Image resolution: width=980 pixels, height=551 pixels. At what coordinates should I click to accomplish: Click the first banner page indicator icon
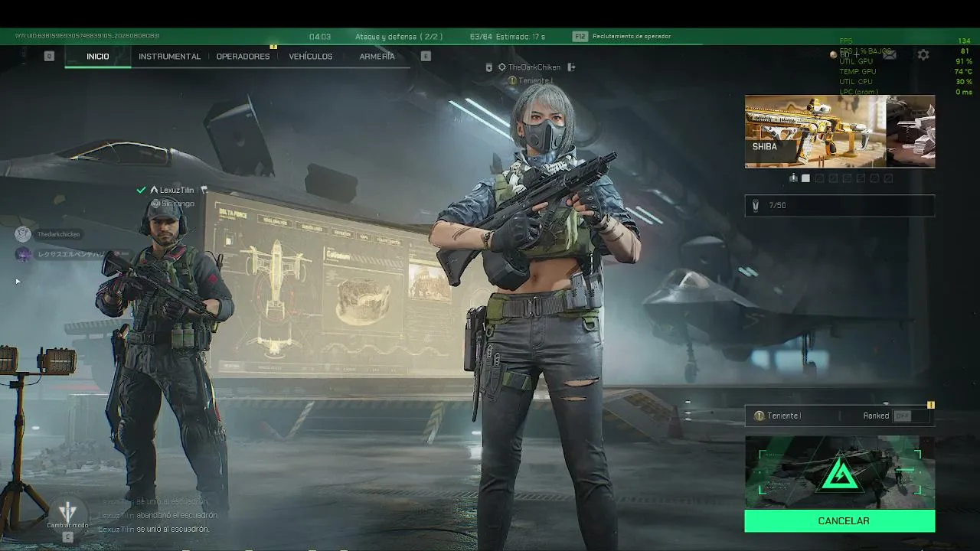[793, 178]
